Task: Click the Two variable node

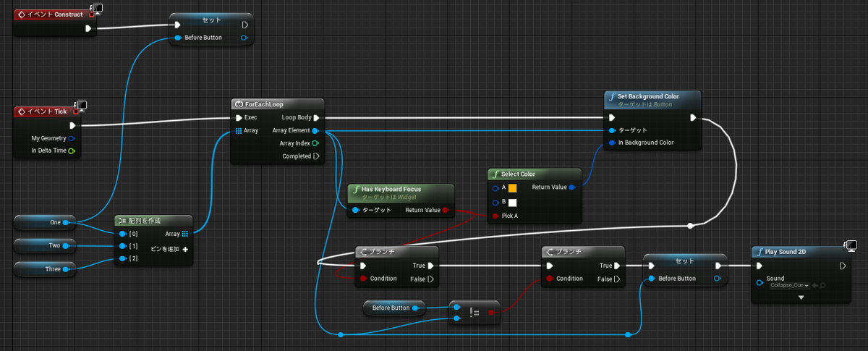Action: pyautogui.click(x=45, y=246)
